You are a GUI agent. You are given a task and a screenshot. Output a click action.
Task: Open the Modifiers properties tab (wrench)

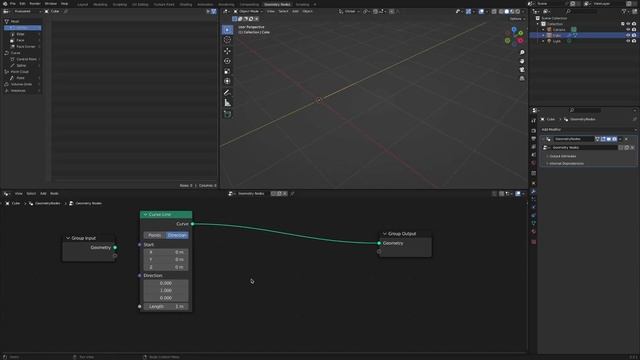533,191
